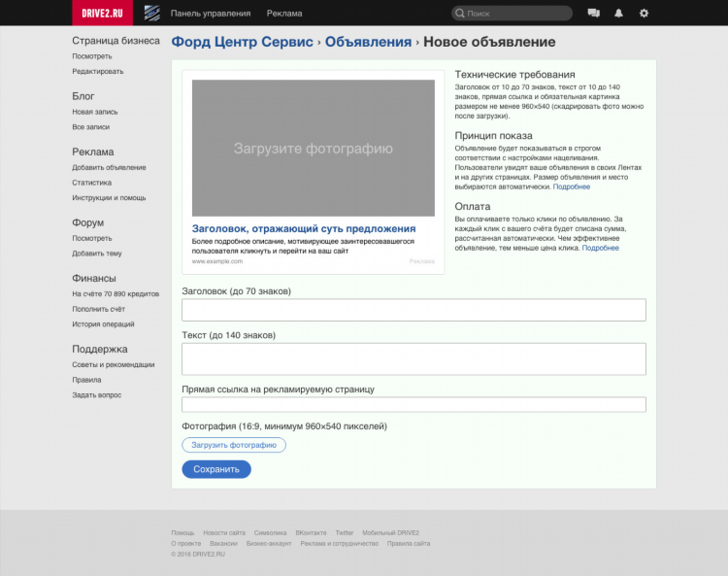728x576 pixels.
Task: Open Новая запись in Блог section
Action: (95, 112)
